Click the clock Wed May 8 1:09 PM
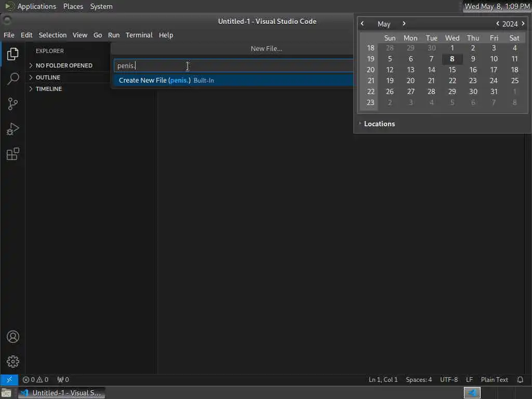The width and height of the screenshot is (532, 399). (497, 6)
